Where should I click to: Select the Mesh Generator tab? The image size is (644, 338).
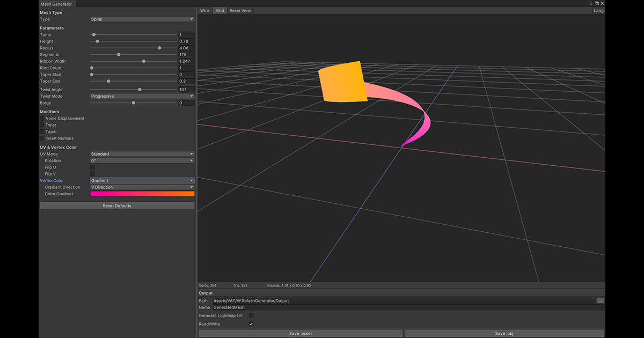coord(56,4)
